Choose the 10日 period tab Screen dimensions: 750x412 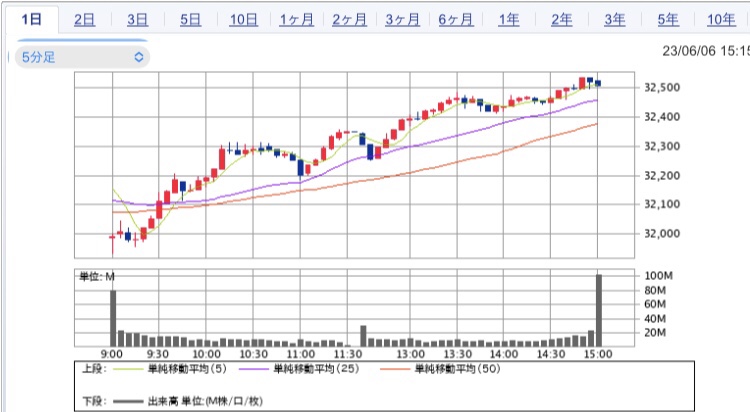click(243, 20)
